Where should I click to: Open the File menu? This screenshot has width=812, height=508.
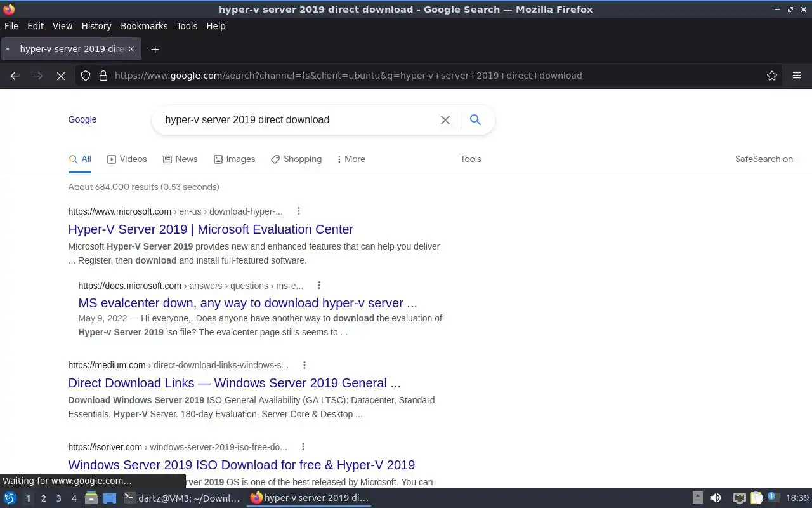[11, 26]
